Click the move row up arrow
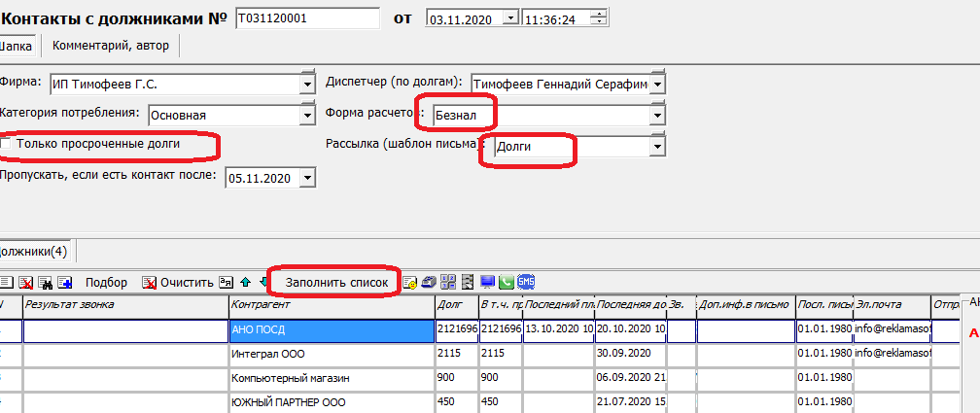 [245, 283]
